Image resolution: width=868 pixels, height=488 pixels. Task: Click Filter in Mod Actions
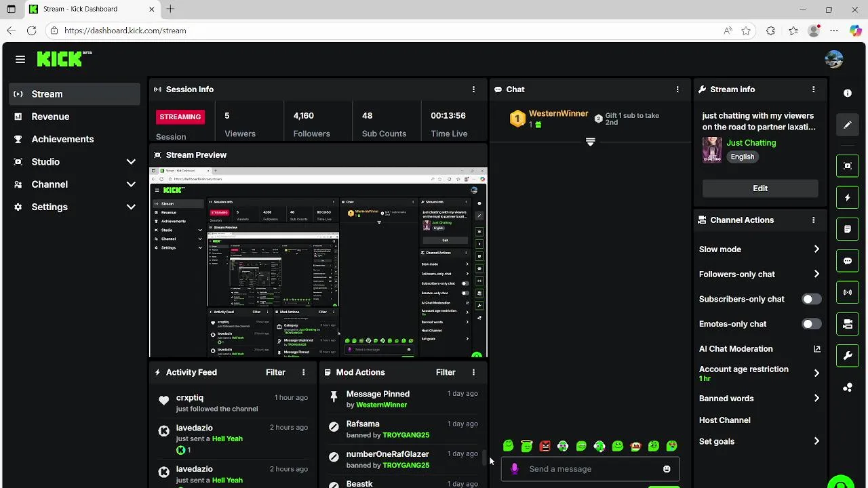tap(446, 372)
